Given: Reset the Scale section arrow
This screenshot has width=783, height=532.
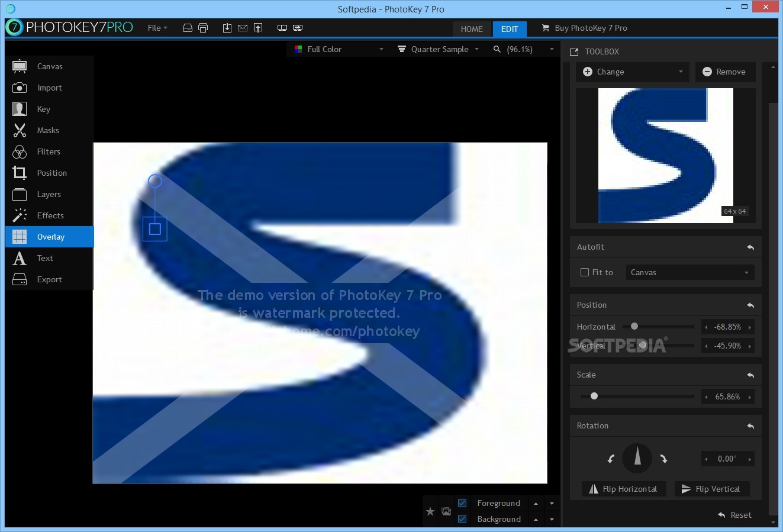Looking at the screenshot, I should 750,375.
